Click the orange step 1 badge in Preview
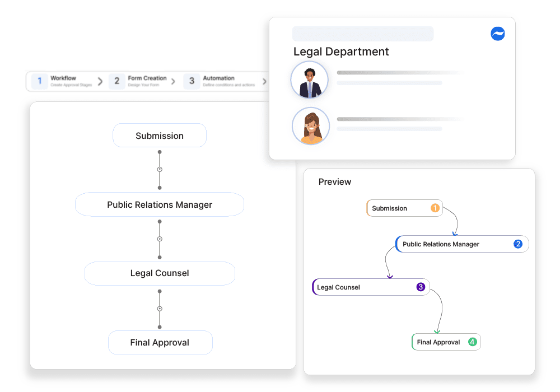Image resolution: width=560 pixels, height=392 pixels. click(x=435, y=208)
